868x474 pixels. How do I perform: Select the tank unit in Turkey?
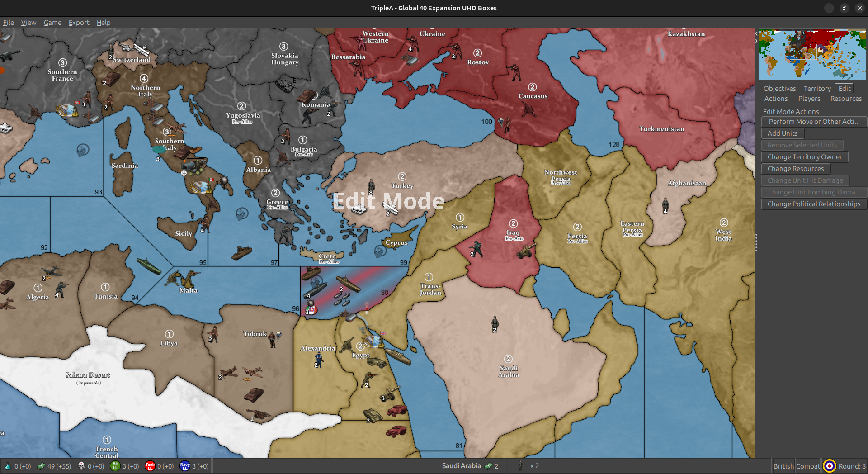coord(359,209)
